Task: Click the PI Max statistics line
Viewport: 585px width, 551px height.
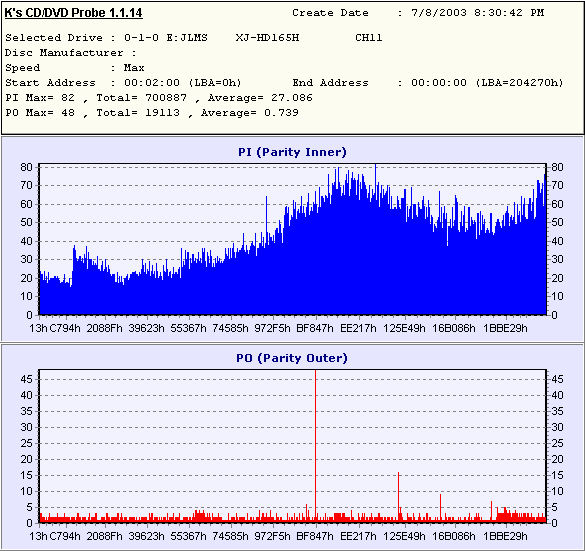Action: [x=159, y=98]
